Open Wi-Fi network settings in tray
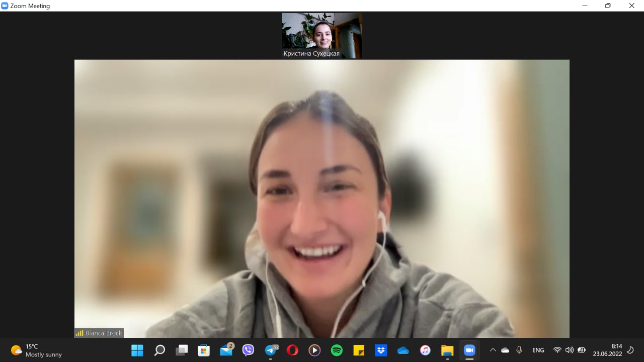 [557, 350]
